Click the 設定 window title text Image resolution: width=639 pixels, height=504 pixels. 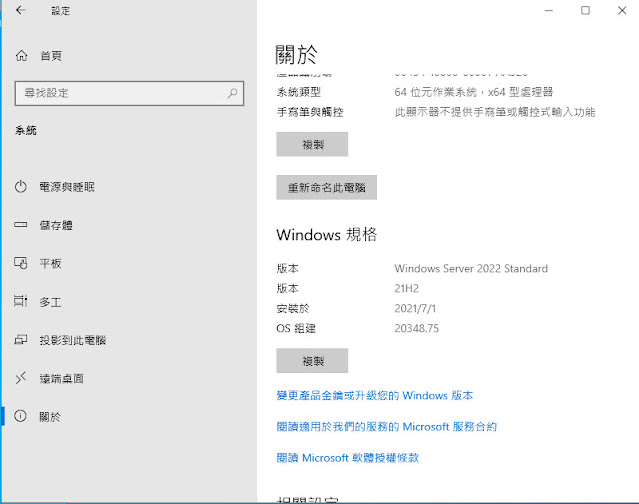61,11
